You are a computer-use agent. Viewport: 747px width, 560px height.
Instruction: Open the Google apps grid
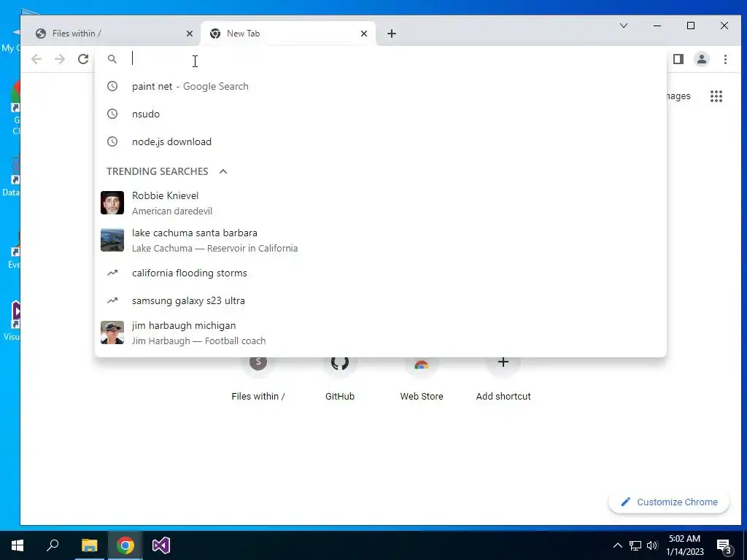pos(716,96)
